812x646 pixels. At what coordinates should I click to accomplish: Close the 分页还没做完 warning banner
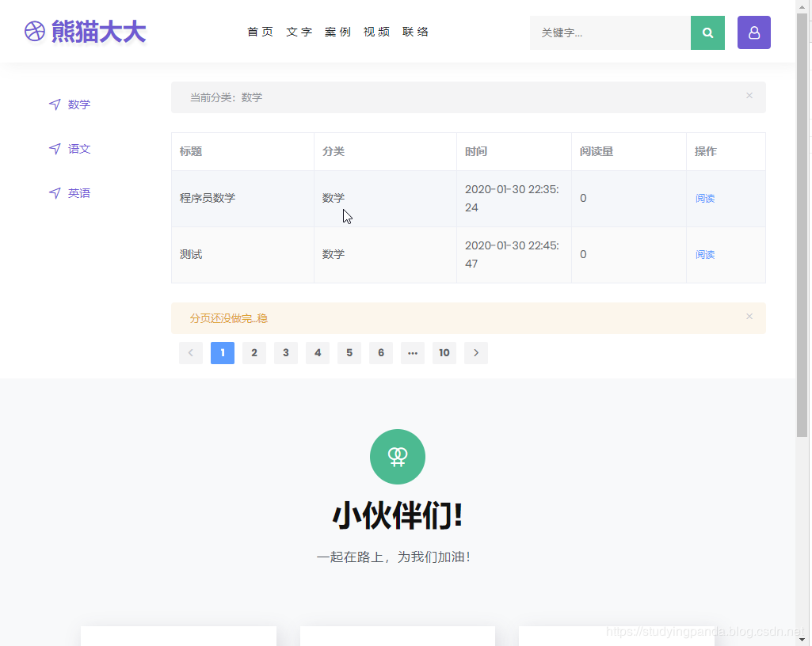[749, 316]
